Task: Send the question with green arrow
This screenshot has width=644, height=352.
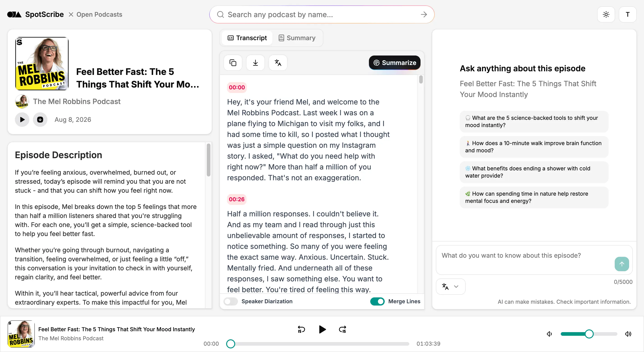Action: point(621,264)
